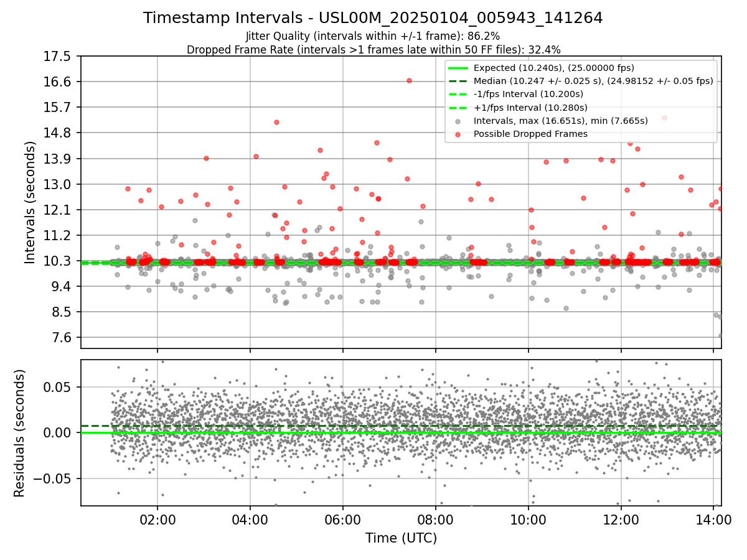Click the 08:00 time tick label

436,519
